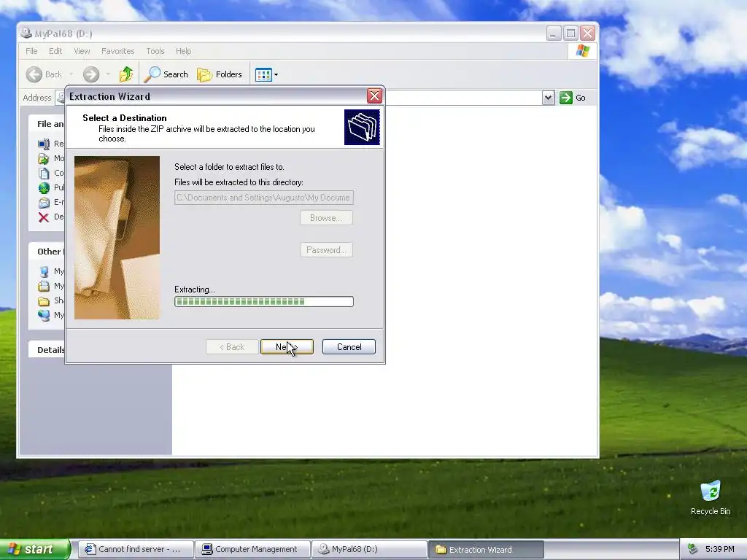Click the red delete X icon
This screenshot has width=747, height=560.
point(44,217)
